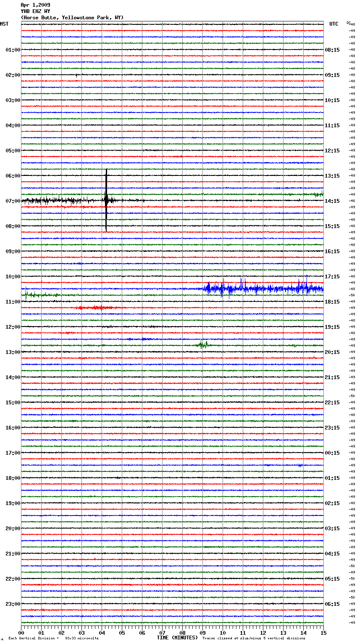
Task: Select the 05:00 MST time label
Action: (13, 151)
